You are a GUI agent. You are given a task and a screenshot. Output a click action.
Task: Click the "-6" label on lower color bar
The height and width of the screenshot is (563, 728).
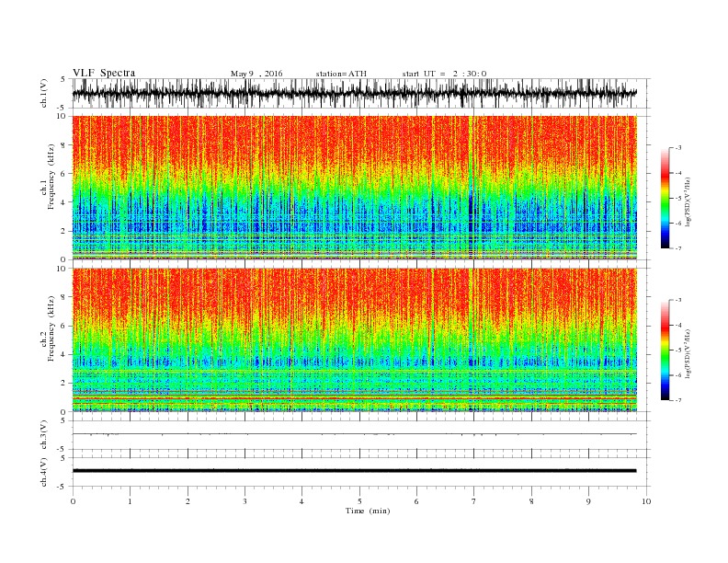pyautogui.click(x=678, y=375)
